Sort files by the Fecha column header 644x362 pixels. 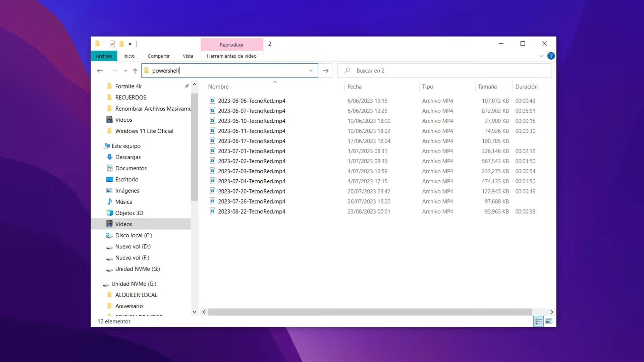[355, 86]
